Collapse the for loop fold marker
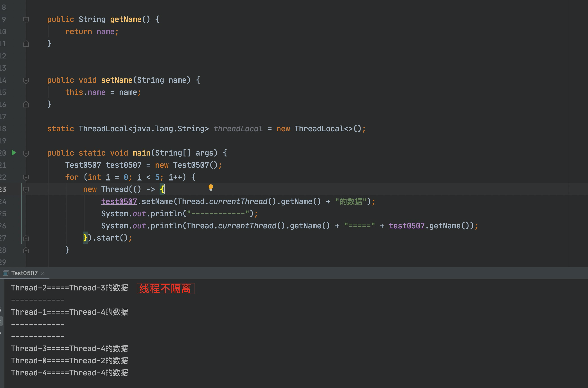The width and height of the screenshot is (588, 388). [x=26, y=177]
